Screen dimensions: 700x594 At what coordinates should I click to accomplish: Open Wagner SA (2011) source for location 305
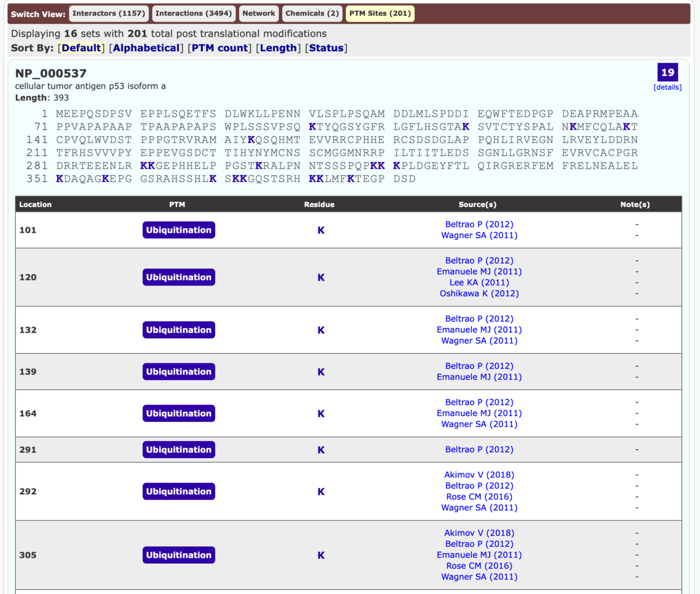[x=480, y=577]
